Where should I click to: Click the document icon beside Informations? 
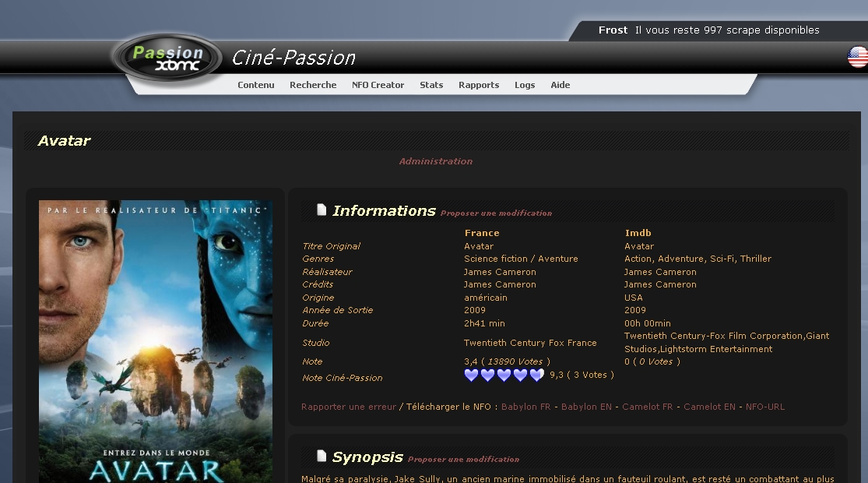pos(322,210)
